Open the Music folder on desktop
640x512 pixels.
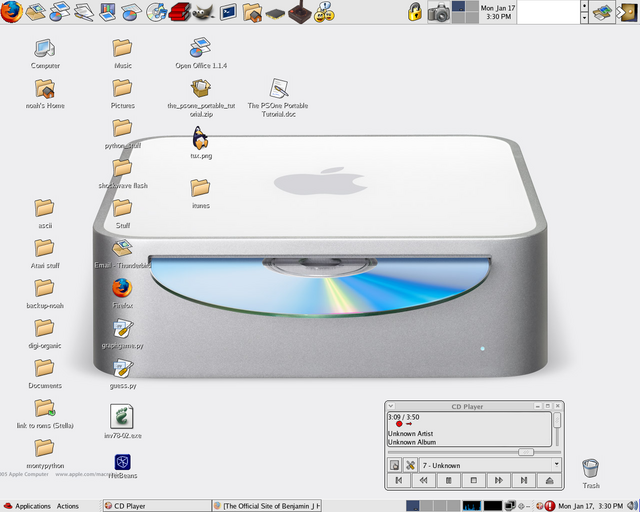coord(122,48)
